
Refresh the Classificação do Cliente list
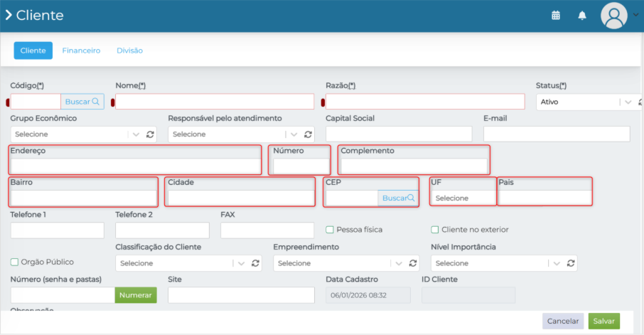click(x=255, y=263)
